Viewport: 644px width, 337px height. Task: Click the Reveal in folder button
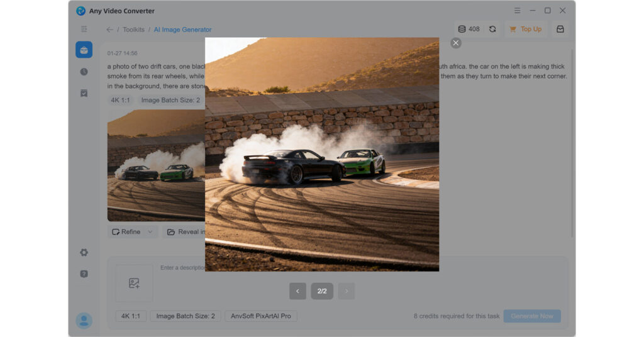pos(186,232)
